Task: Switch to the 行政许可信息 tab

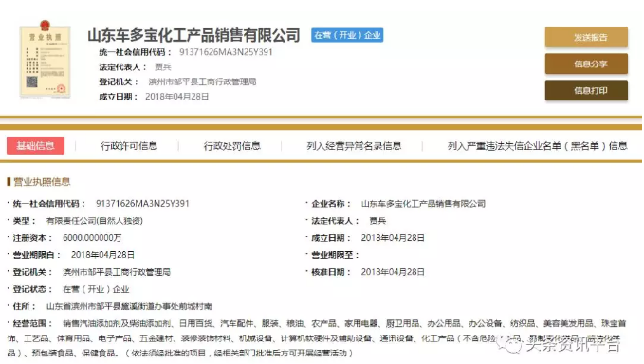Action: (x=129, y=146)
